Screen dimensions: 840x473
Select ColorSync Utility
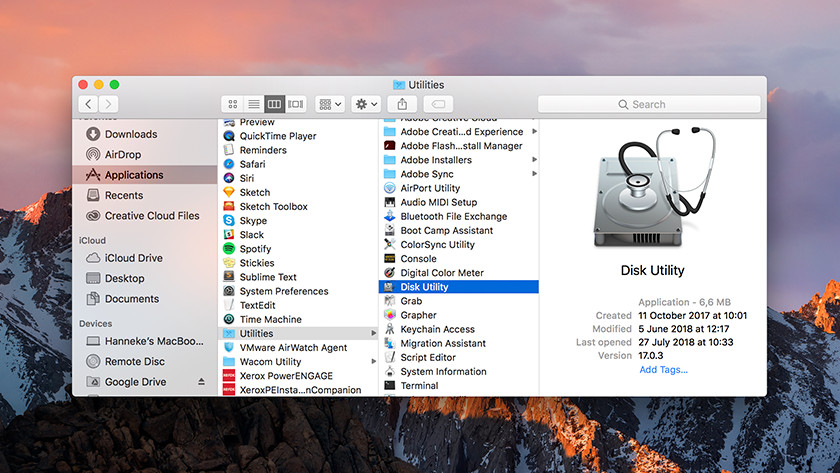[459, 244]
